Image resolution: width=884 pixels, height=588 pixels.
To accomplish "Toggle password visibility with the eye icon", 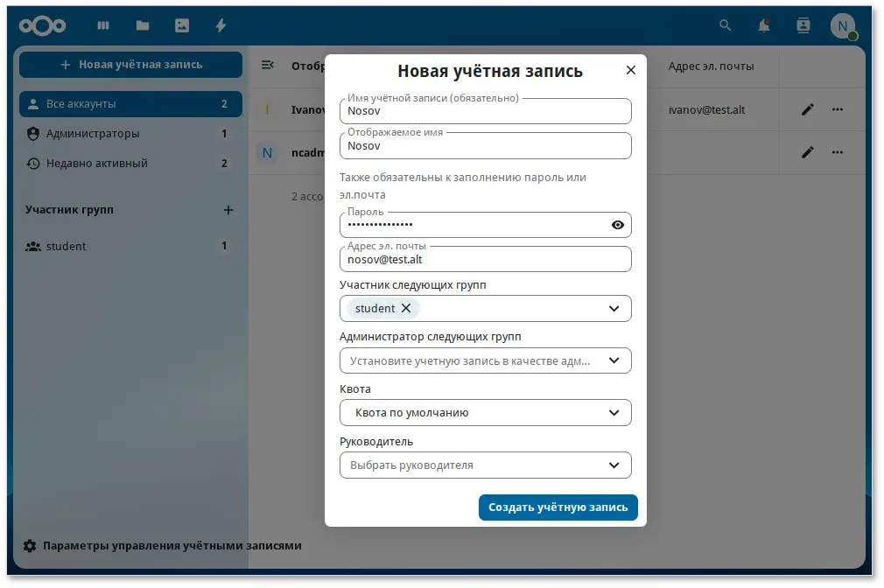I will pos(618,225).
